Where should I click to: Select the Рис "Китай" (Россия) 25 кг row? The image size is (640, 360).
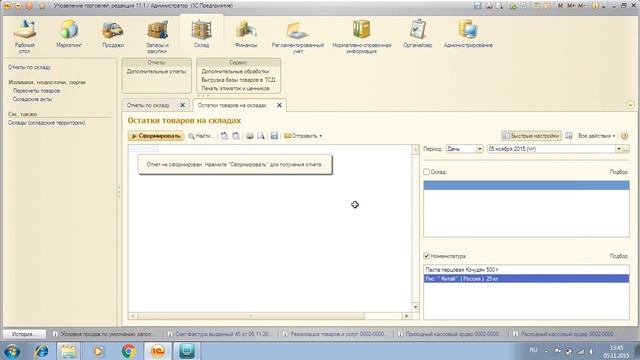526,279
